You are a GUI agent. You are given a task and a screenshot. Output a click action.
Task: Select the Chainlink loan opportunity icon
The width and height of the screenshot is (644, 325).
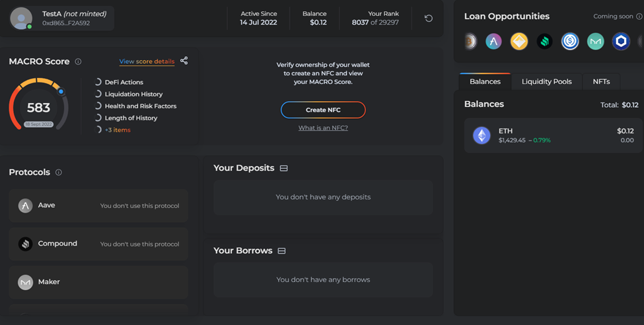pos(621,41)
